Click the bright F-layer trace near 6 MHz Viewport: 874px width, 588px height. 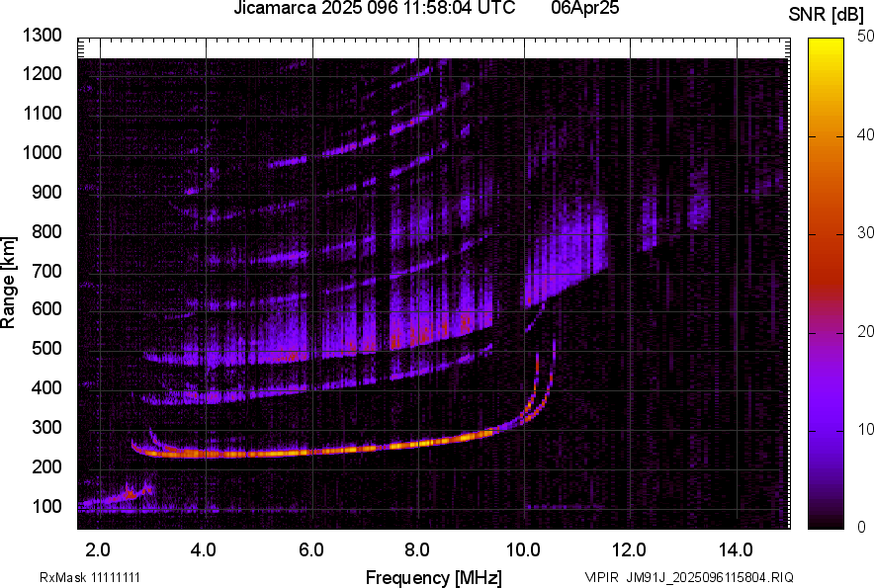(312, 452)
